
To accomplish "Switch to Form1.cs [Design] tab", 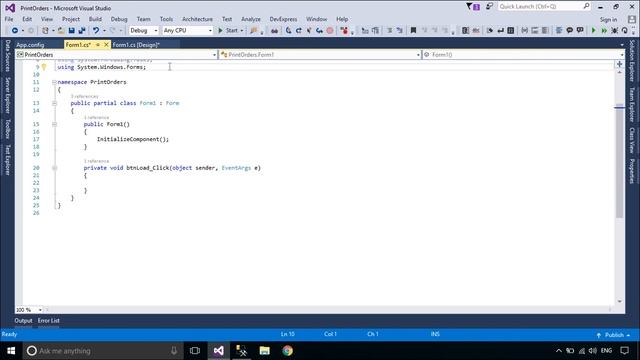I will click(136, 45).
